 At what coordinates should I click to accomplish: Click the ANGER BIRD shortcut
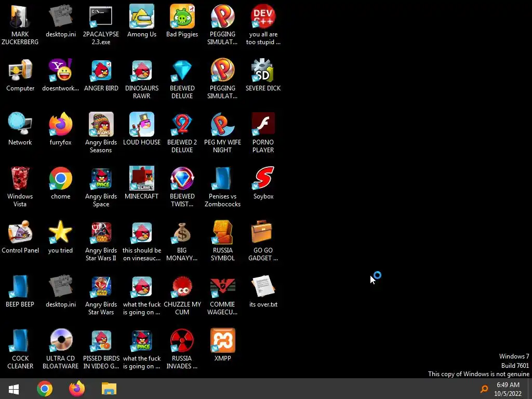click(101, 70)
